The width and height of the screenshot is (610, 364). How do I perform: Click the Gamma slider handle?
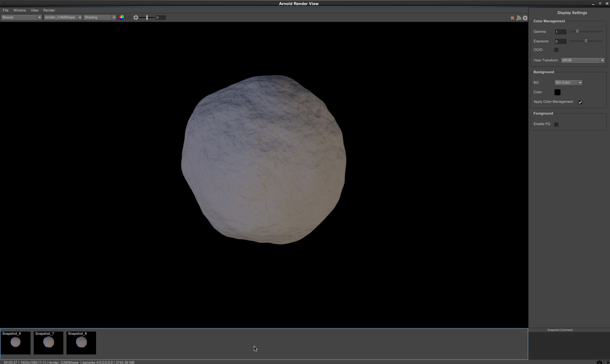(x=578, y=31)
